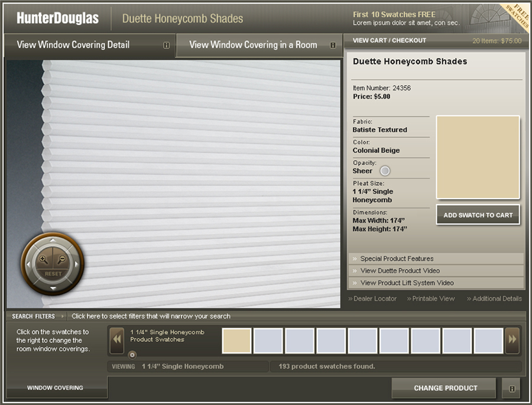The width and height of the screenshot is (532, 405).
Task: Zoom out using the magnifier minus icon
Action: tap(61, 260)
